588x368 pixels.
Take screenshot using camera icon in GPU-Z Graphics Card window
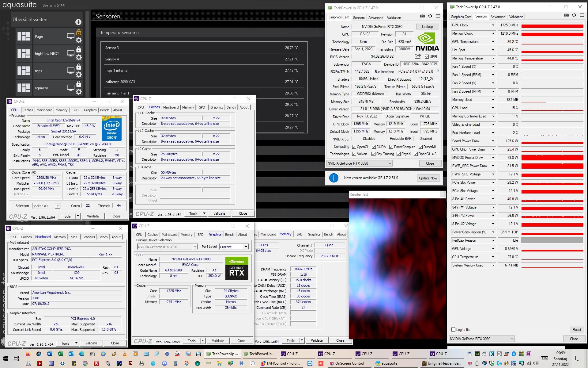pos(422,16)
